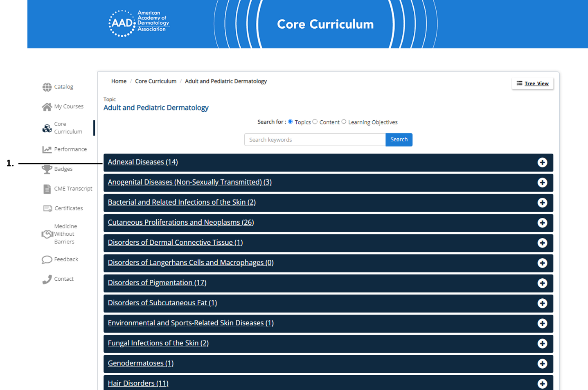Expand Hair Disorders plus icon
Screen dimensions: 588x390
point(542,383)
